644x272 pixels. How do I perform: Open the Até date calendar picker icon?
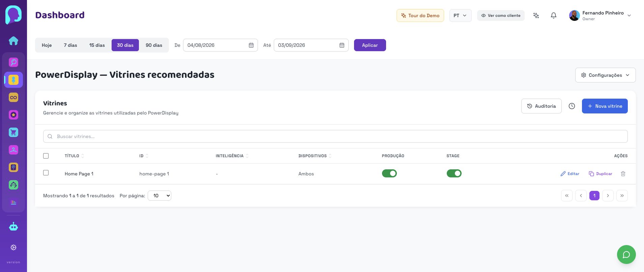pos(342,45)
